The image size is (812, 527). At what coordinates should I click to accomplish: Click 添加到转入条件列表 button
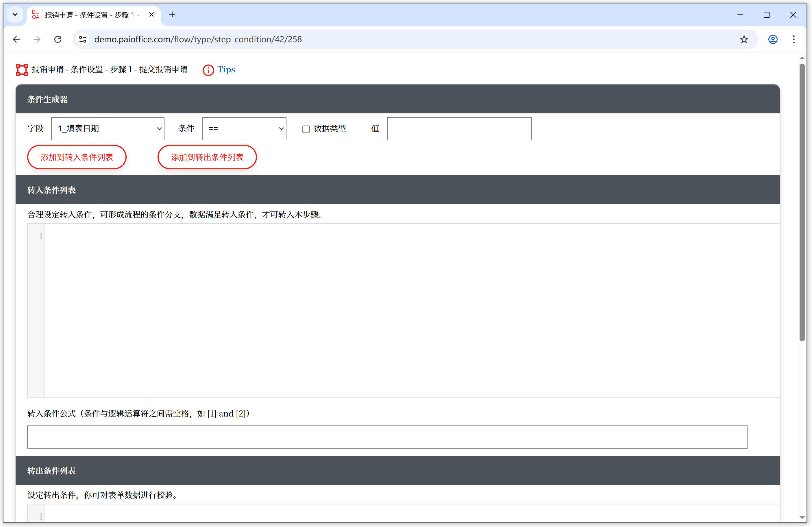coord(77,157)
